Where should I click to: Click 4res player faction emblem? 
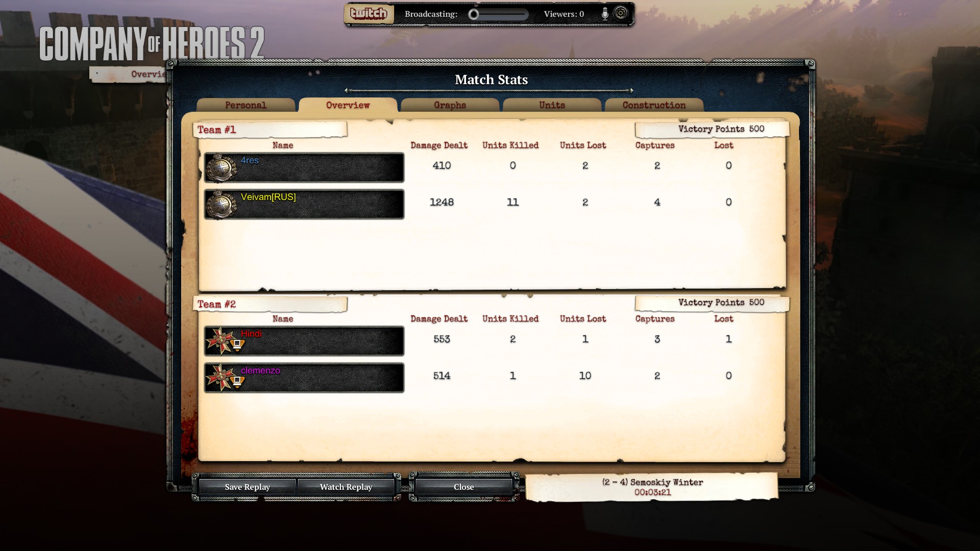click(222, 167)
